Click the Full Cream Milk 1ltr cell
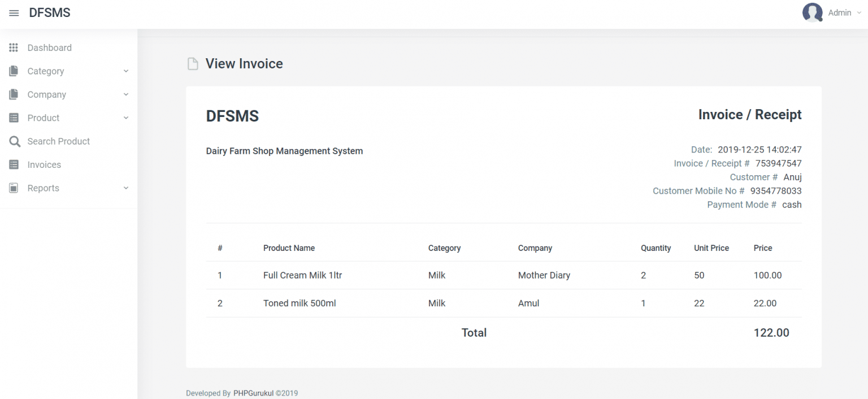 tap(302, 275)
